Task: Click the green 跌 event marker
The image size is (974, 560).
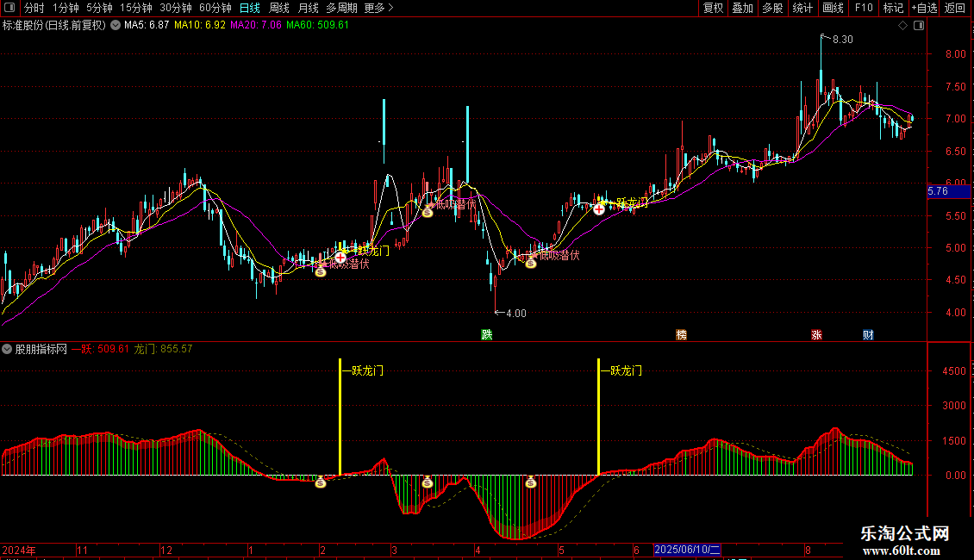Action: pyautogui.click(x=487, y=334)
